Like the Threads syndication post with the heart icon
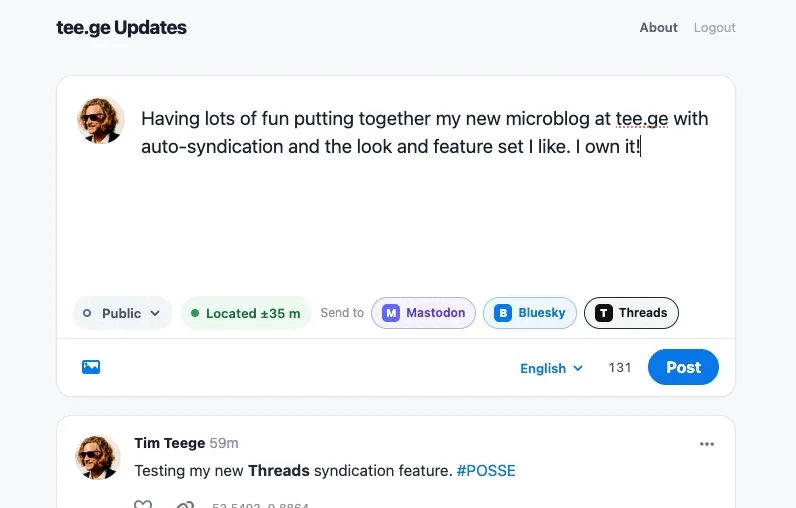 [x=143, y=504]
